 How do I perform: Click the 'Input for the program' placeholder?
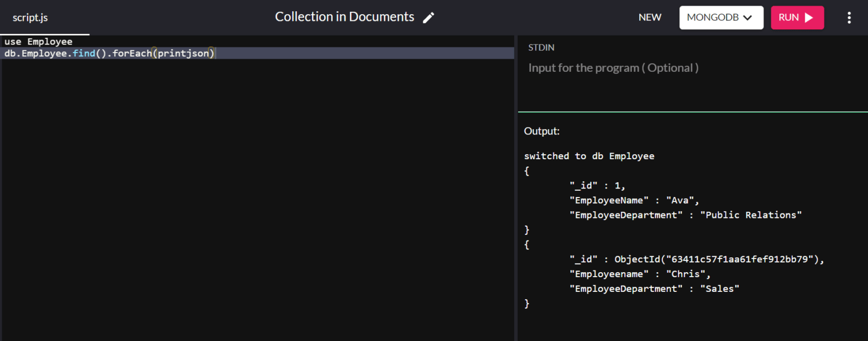(613, 68)
